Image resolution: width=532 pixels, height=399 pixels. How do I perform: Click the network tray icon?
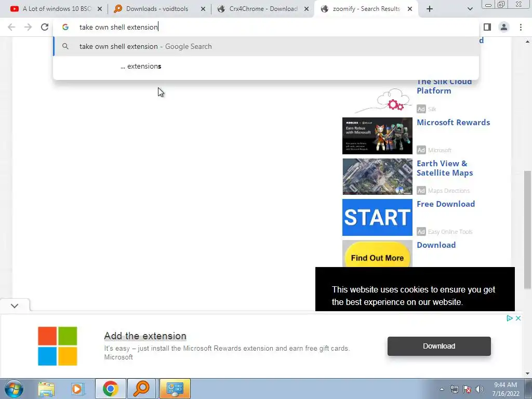coord(454,389)
